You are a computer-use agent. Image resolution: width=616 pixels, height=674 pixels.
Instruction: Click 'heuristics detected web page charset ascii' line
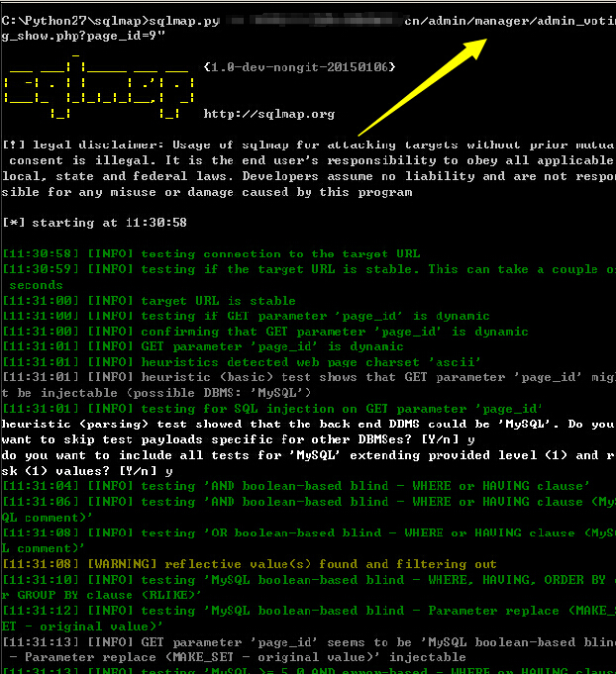point(242,362)
